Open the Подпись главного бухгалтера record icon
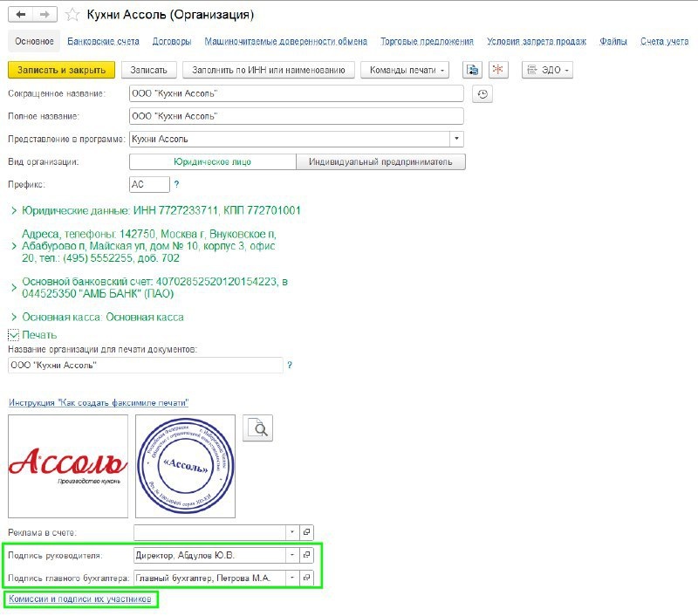The image size is (698, 616). point(307,578)
